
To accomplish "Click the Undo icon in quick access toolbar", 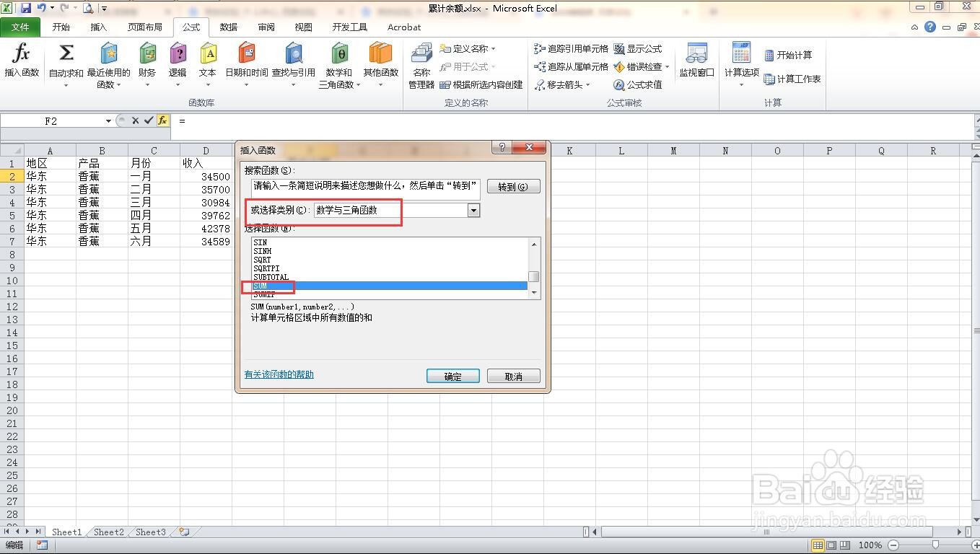I will 42,8.
